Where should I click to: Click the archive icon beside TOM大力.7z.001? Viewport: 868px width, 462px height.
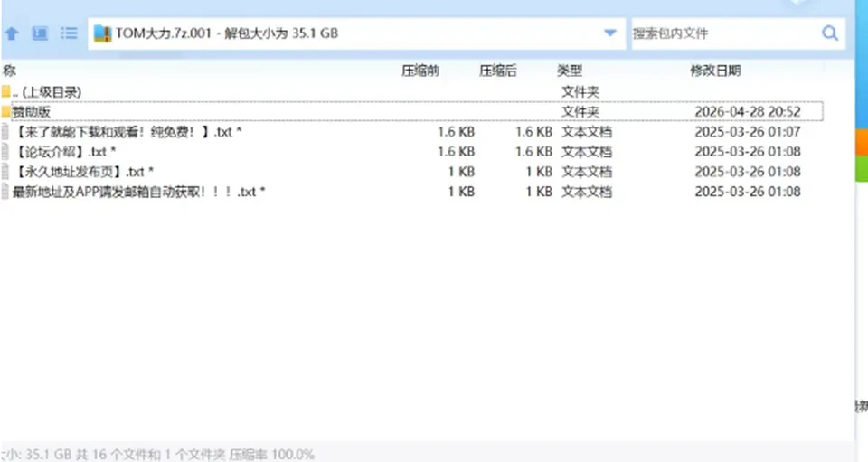[x=102, y=33]
